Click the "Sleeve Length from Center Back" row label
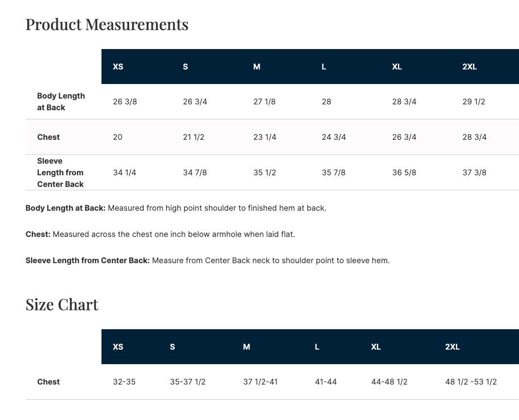Screen dimensions: 519x420 pos(60,172)
